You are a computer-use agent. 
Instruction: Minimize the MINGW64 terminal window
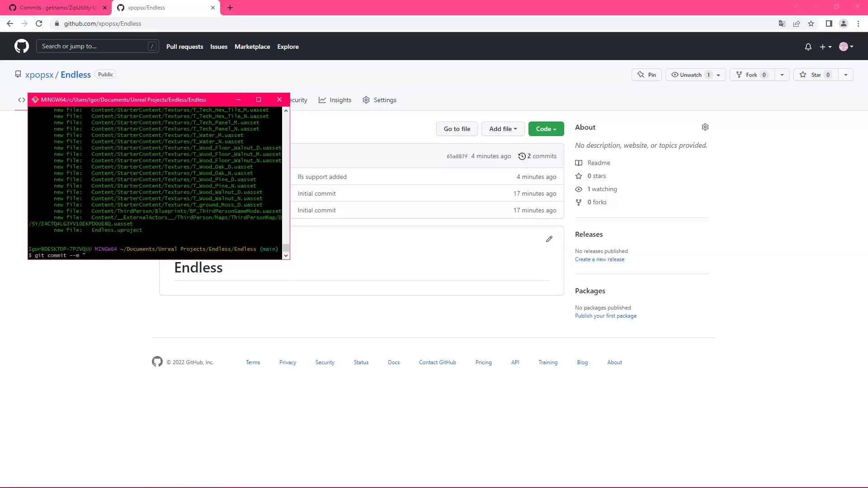(238, 100)
